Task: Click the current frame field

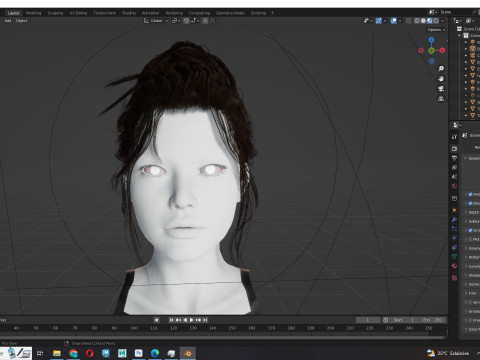Action: (368, 320)
